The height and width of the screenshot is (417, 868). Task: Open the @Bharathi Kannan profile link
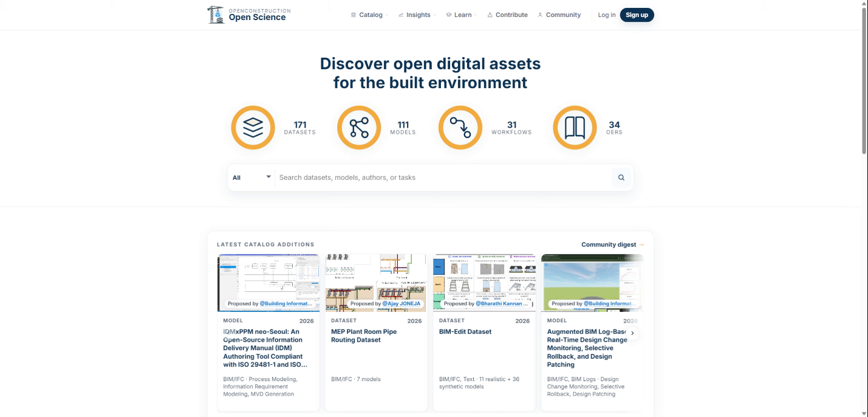pos(502,303)
